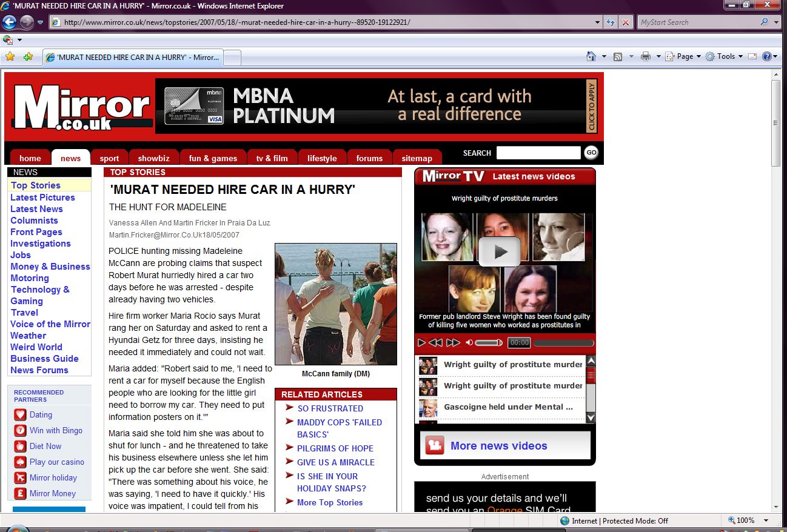Click the Dating partner icon

(x=21, y=415)
